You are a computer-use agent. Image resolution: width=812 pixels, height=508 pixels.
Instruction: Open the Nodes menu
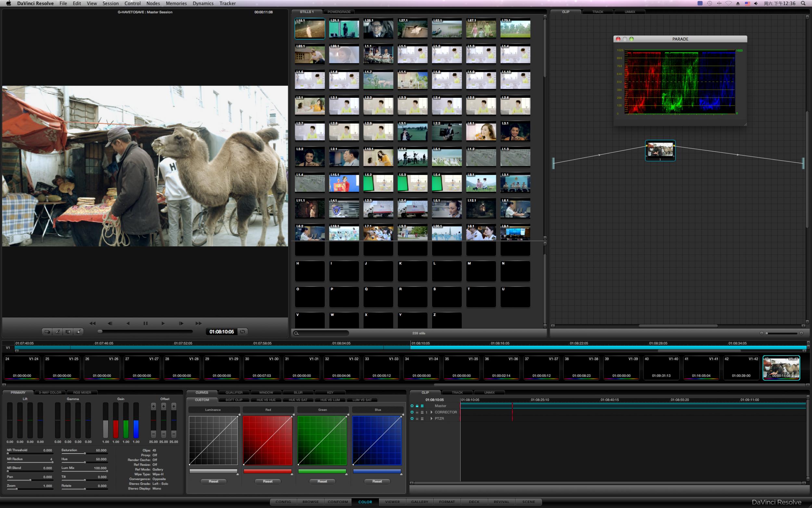point(153,3)
